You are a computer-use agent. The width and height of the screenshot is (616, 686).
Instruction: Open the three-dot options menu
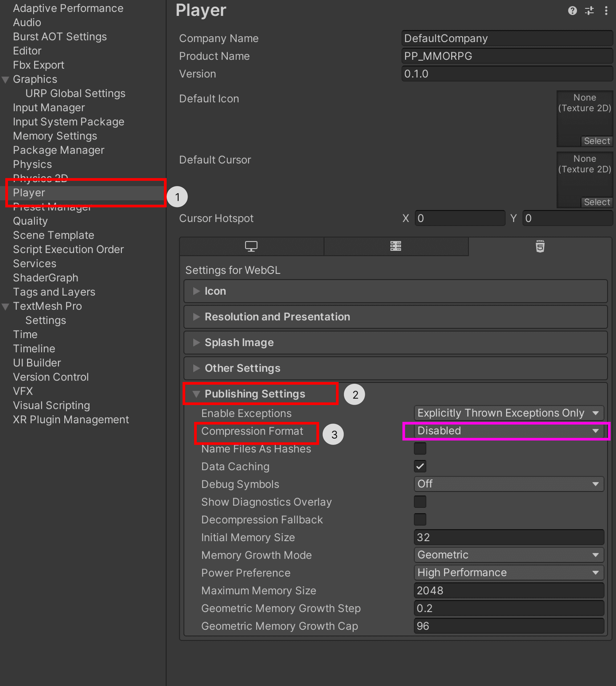(x=606, y=11)
